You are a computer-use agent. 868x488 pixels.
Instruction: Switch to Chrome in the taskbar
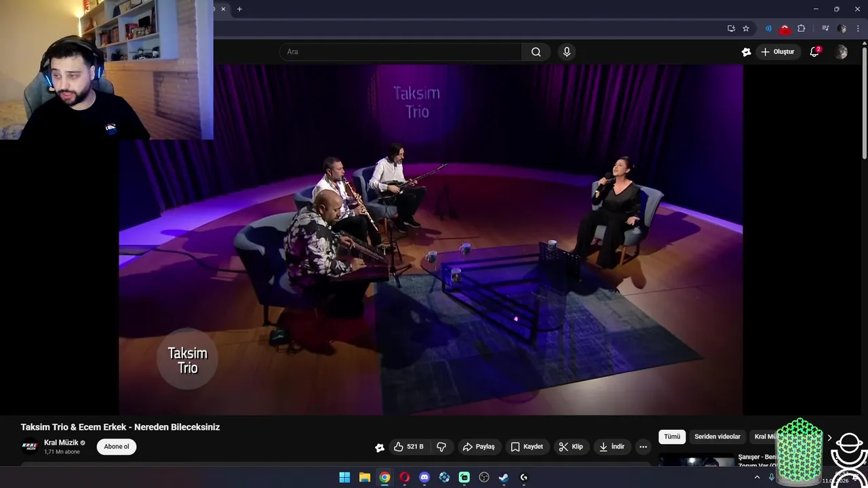tap(384, 477)
